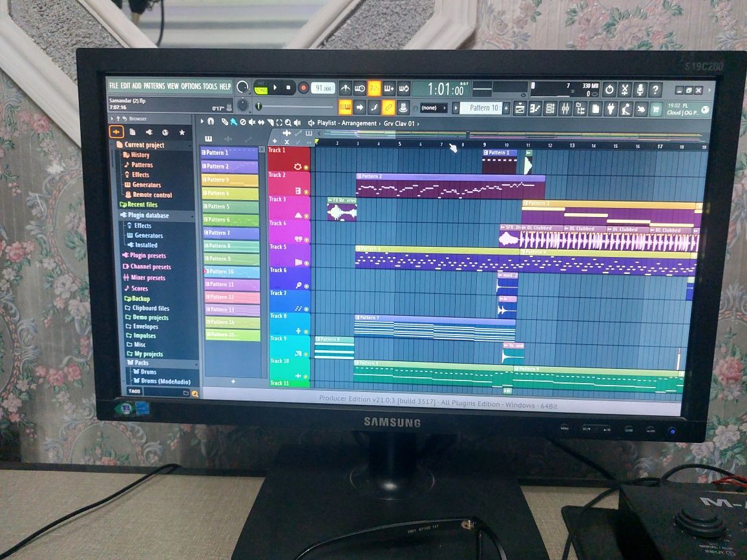
Task: Click the playlist snap magnet icon
Action: coord(211,121)
